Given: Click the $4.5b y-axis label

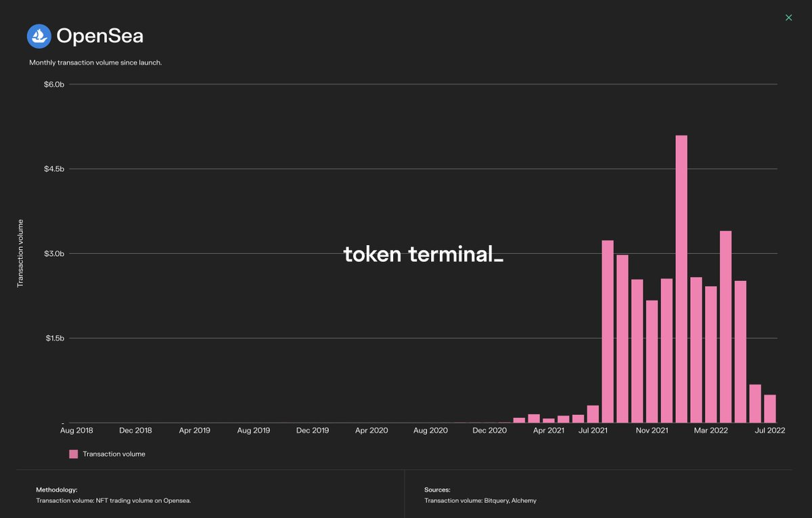Looking at the screenshot, I should point(54,169).
